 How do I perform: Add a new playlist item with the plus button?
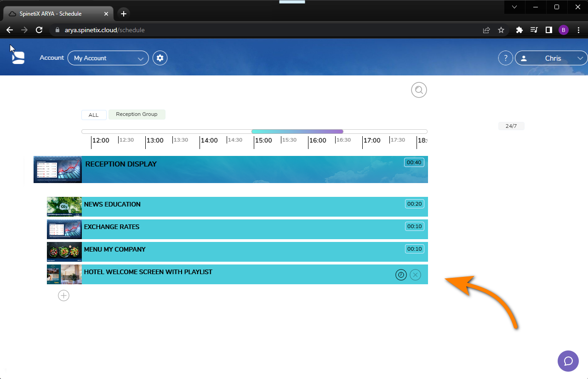point(63,295)
